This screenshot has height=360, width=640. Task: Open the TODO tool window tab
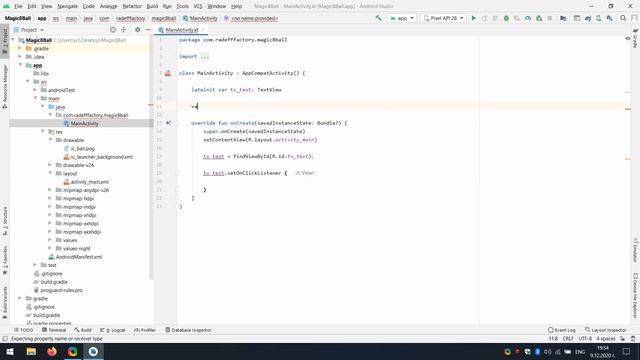coord(24,330)
